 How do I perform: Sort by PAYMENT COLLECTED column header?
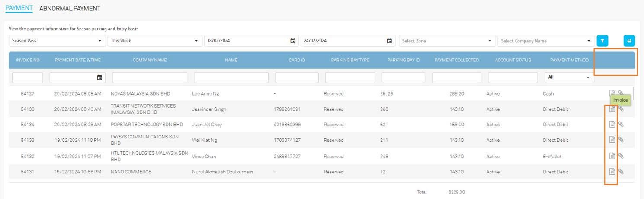[x=456, y=60]
